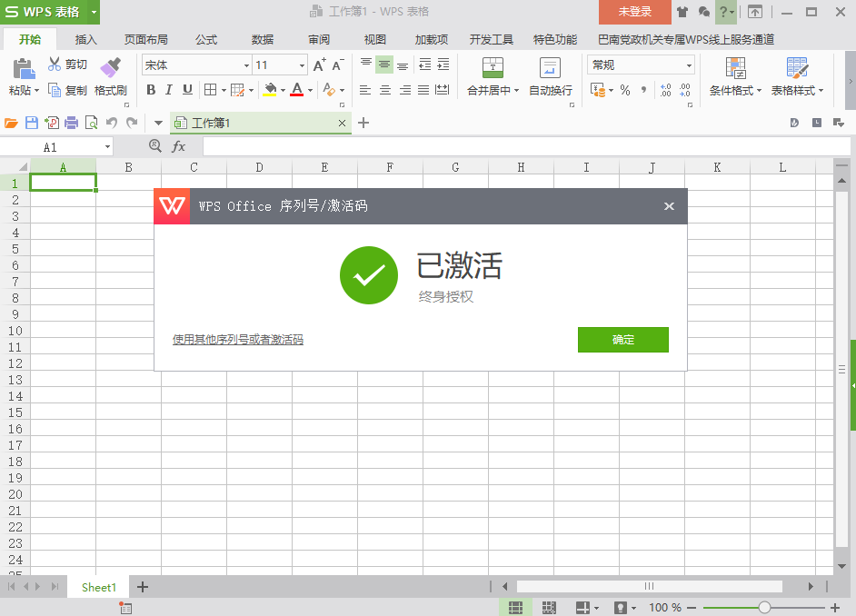This screenshot has width=856, height=616.
Task: Increase font size with A+ icon
Action: click(320, 65)
